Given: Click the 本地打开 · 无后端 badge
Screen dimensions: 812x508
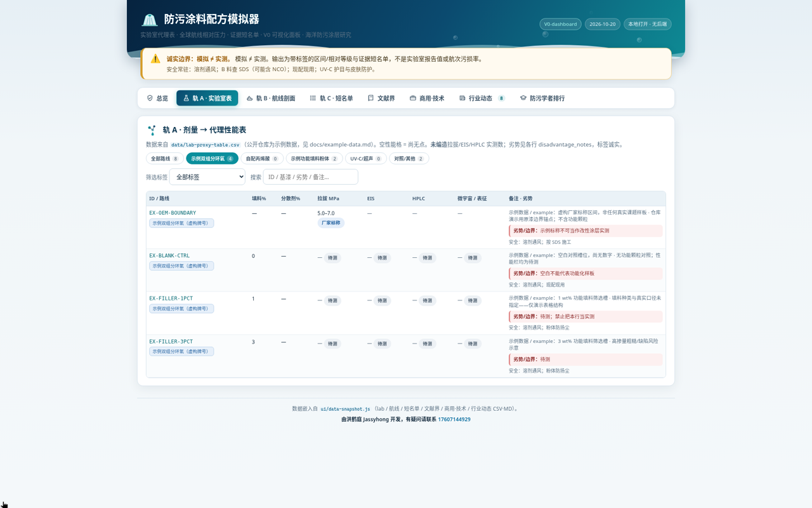Looking at the screenshot, I should tap(648, 24).
